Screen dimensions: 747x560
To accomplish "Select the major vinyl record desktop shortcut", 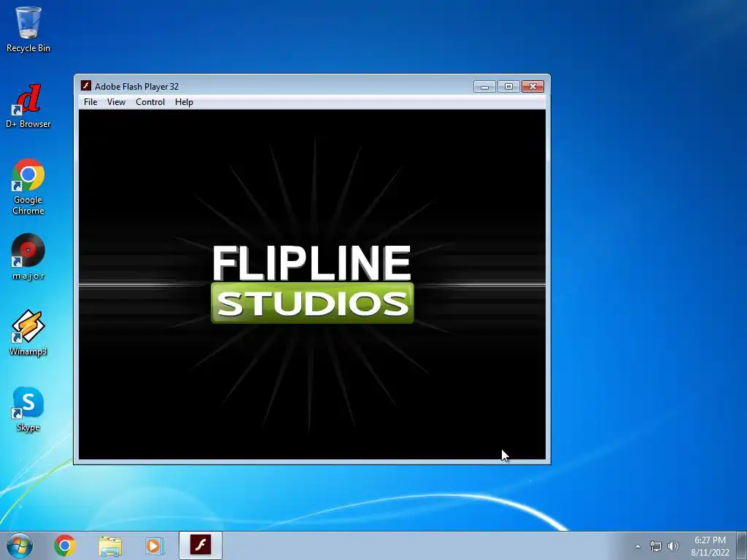I will [28, 257].
